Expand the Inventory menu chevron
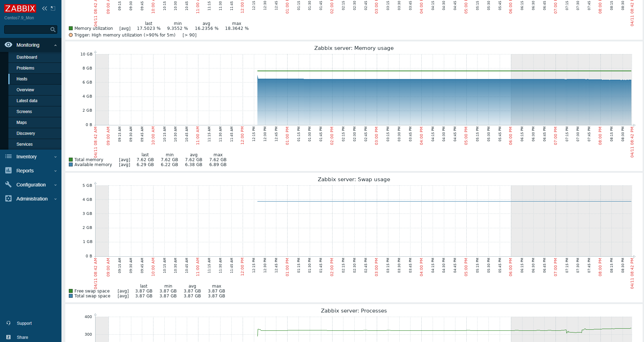Viewport: 644px width, 342px height. (55, 157)
